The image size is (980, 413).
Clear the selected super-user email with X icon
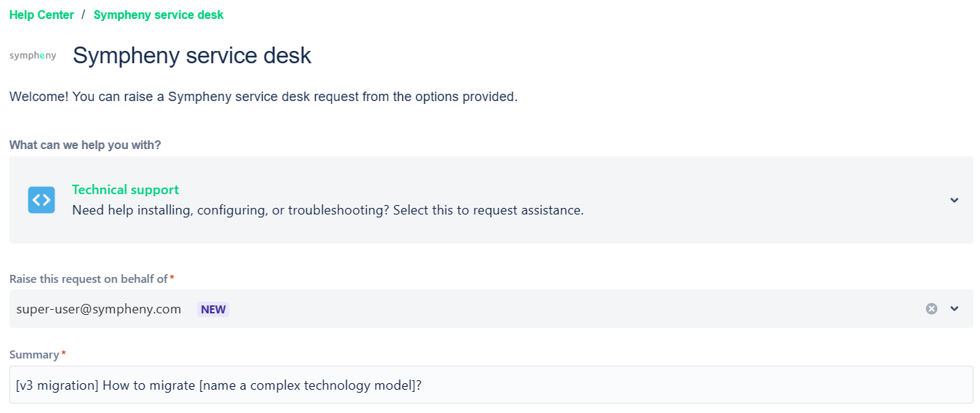pyautogui.click(x=931, y=309)
